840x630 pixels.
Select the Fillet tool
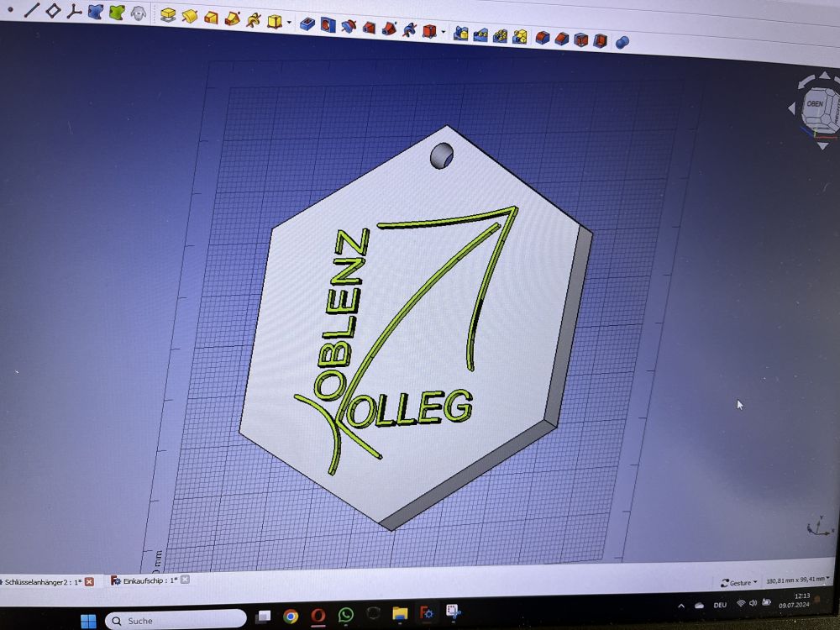[543, 38]
